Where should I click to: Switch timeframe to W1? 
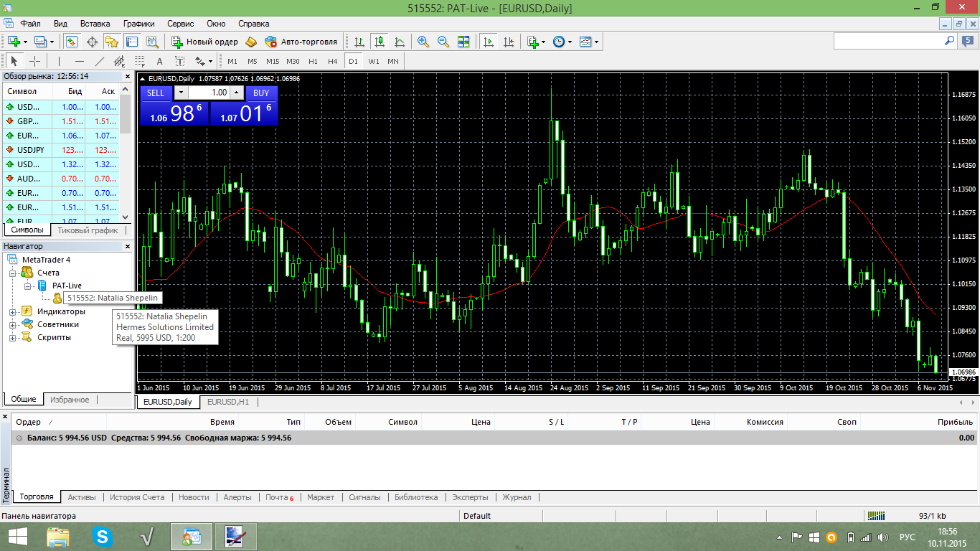(x=374, y=61)
